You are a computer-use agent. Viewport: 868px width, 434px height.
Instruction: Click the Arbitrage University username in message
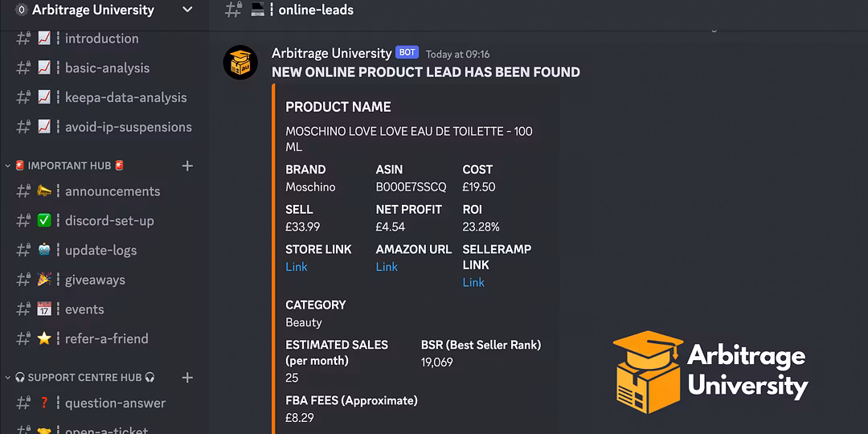(x=331, y=53)
